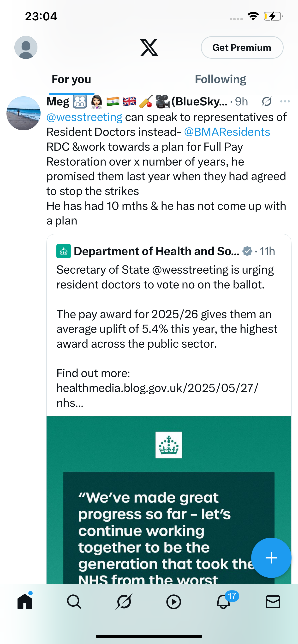Image resolution: width=298 pixels, height=644 pixels.
Task: Open notifications bell showing 17
Action: [x=224, y=601]
